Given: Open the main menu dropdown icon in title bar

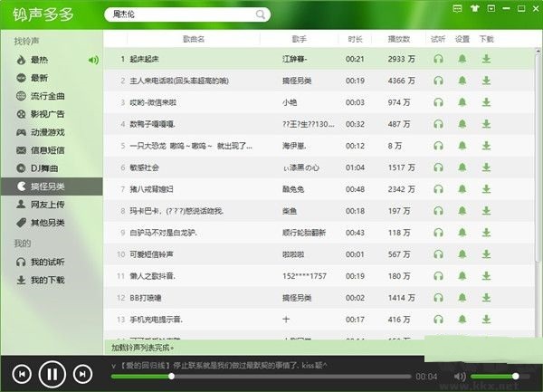Looking at the screenshot, I should pyautogui.click(x=491, y=8).
